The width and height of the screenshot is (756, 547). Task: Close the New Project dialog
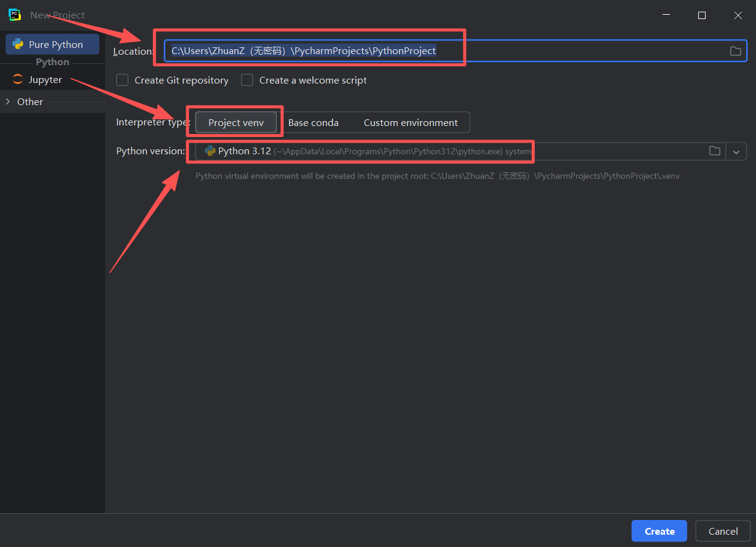click(x=738, y=15)
